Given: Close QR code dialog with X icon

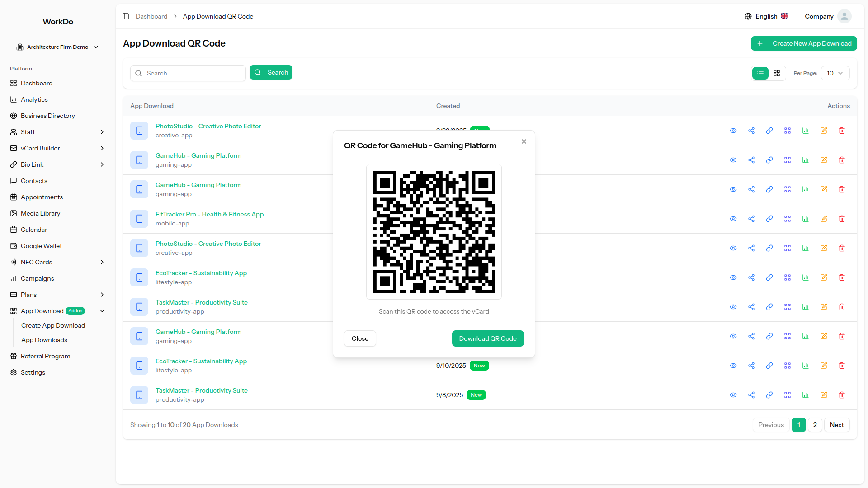Looking at the screenshot, I should pyautogui.click(x=524, y=141).
